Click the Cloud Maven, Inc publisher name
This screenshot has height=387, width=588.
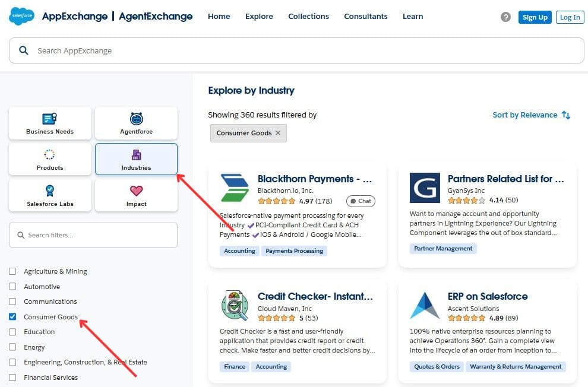click(284, 309)
